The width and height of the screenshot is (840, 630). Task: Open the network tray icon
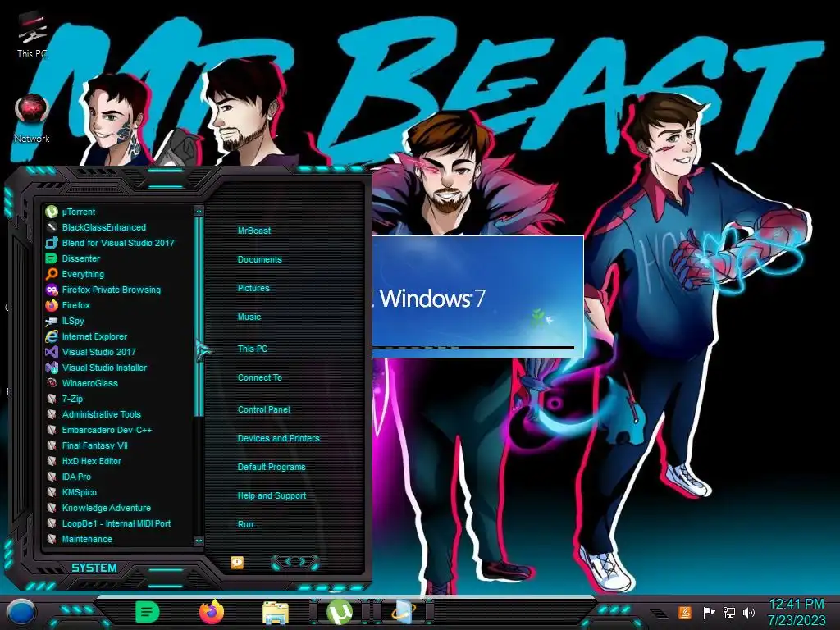pos(728,612)
